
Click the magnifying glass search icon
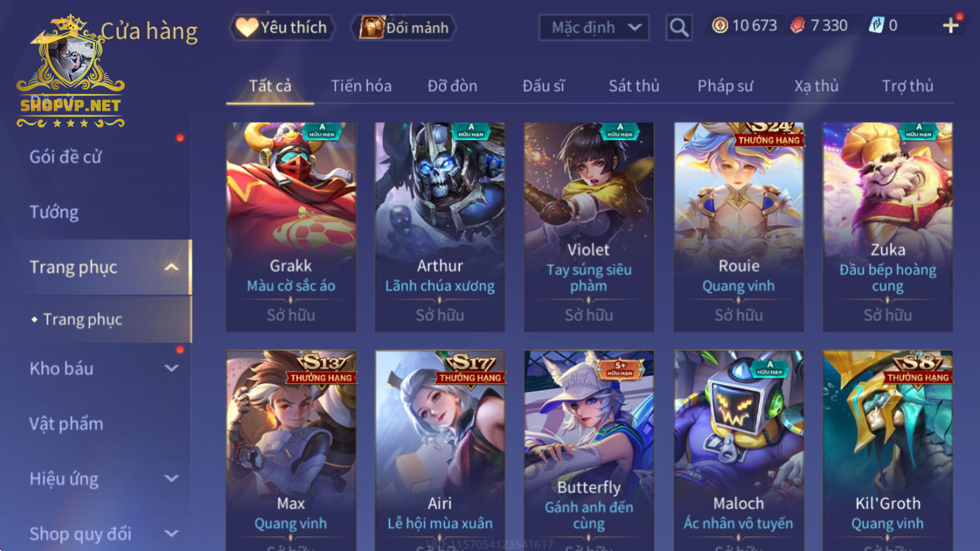[x=679, y=28]
